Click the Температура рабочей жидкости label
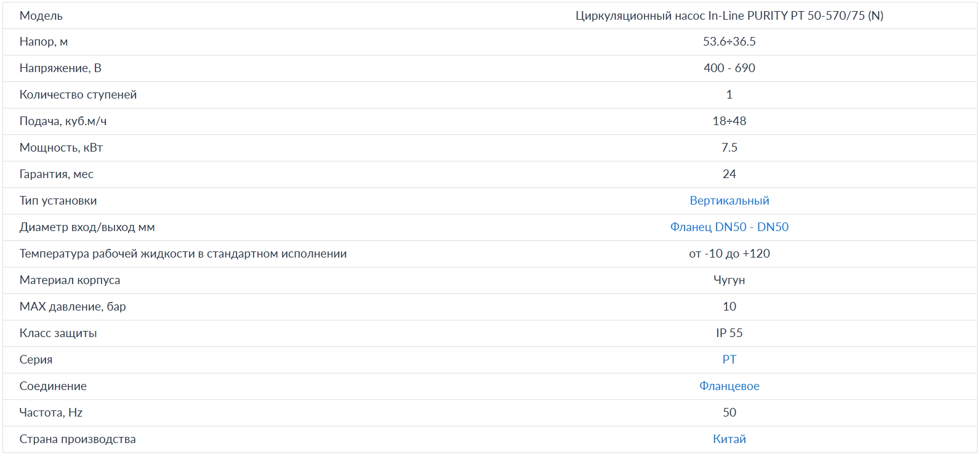980x456 pixels. click(x=183, y=254)
